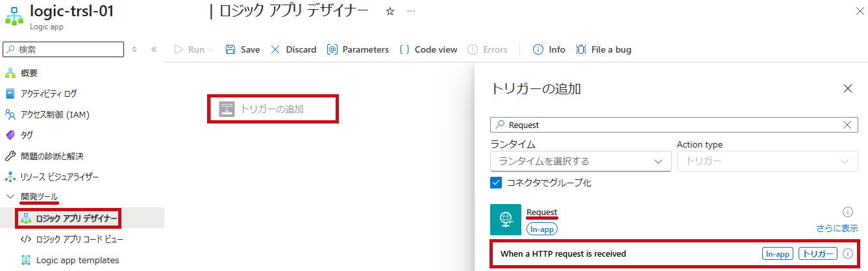Collapse the sidebar with the double chevron
868x271 pixels.
pyautogui.click(x=154, y=49)
